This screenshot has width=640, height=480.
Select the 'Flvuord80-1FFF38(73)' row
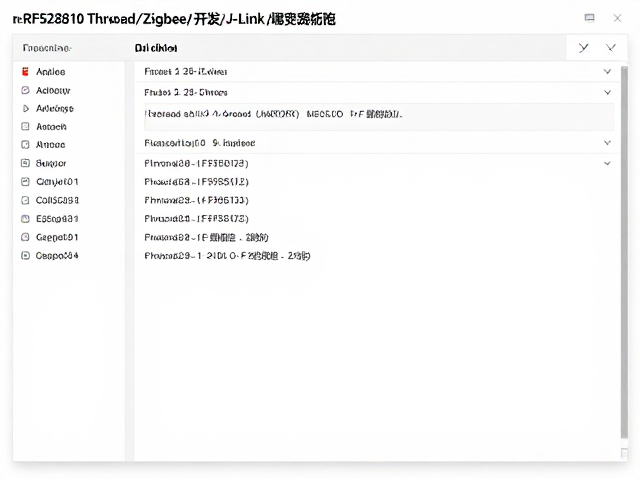tap(378, 219)
